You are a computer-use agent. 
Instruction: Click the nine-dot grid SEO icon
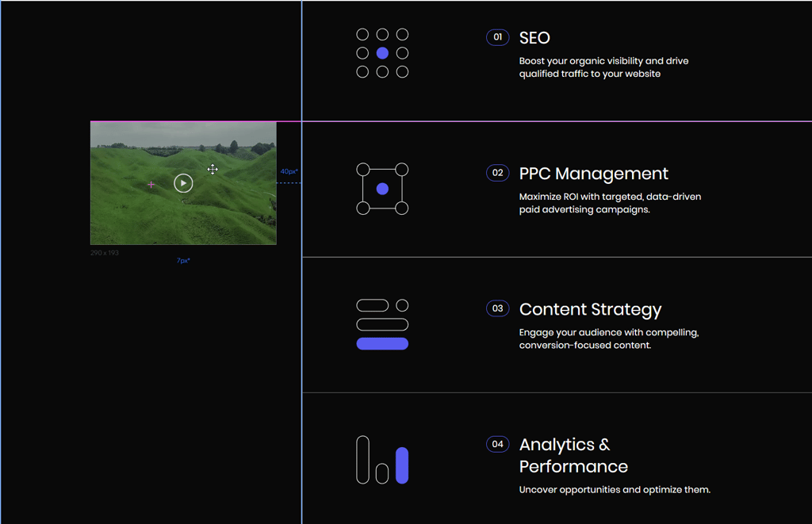coord(382,53)
